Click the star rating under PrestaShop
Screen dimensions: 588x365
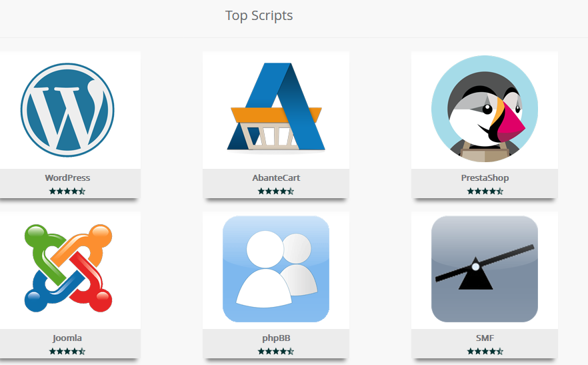[485, 191]
